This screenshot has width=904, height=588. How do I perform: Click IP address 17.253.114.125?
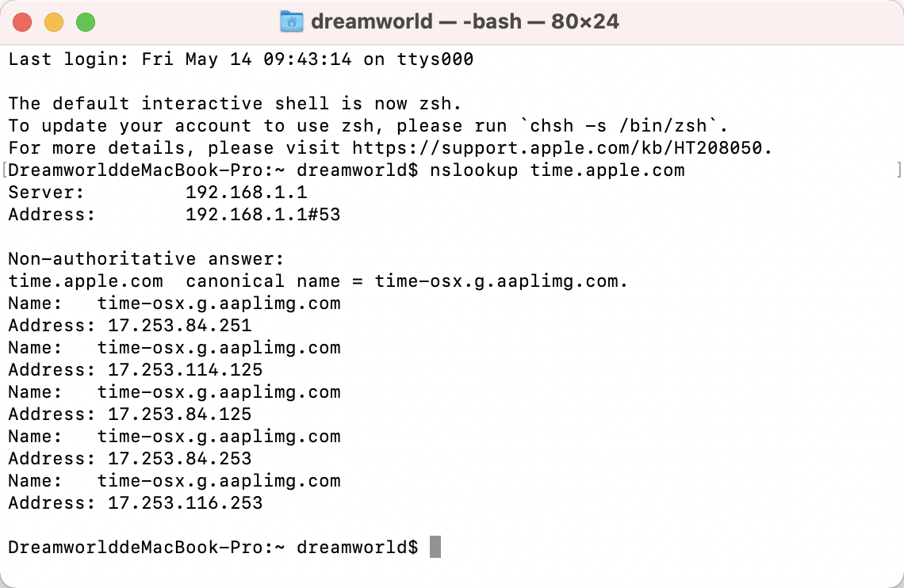point(185,369)
